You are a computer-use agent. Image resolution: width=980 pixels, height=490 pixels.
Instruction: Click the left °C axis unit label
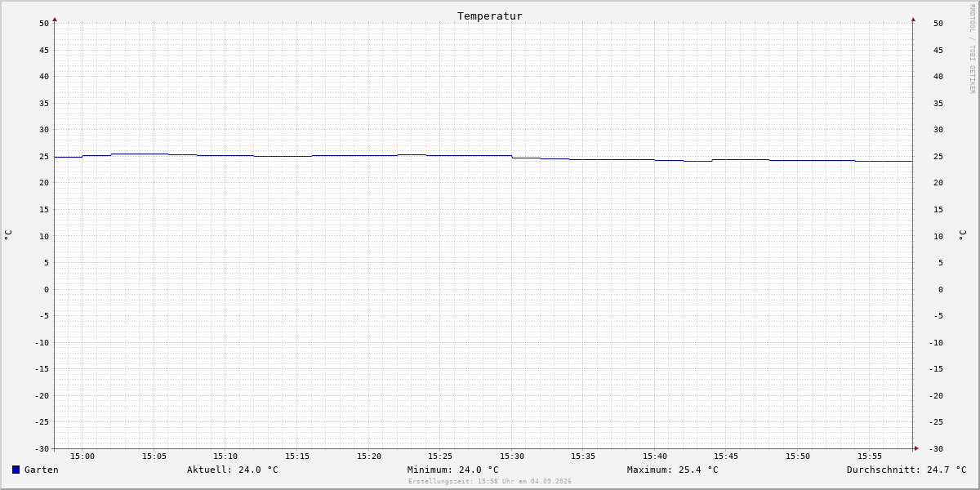tap(8, 235)
